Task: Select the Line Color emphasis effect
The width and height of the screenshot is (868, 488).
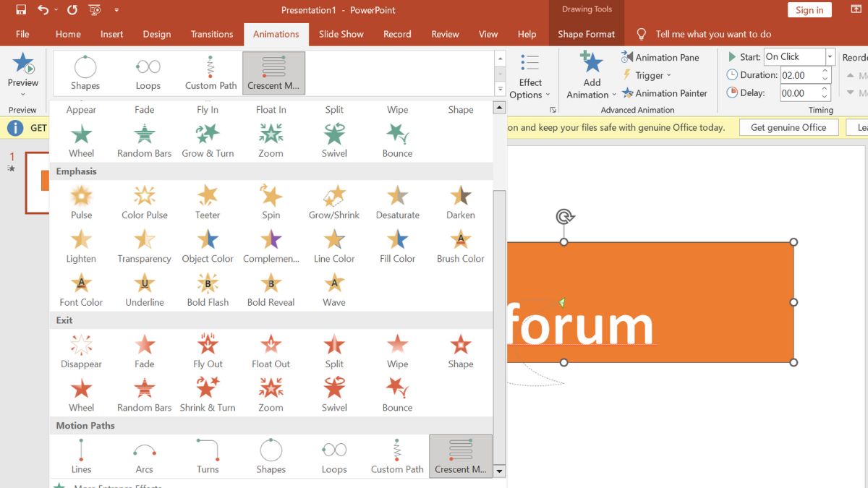Action: coord(334,245)
